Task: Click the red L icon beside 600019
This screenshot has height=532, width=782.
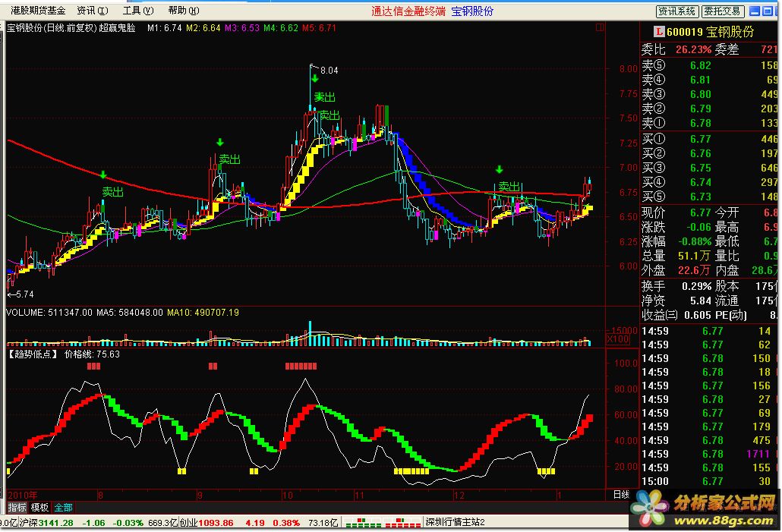Action: click(659, 32)
